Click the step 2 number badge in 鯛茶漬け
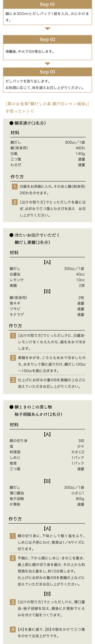 pos(15,202)
